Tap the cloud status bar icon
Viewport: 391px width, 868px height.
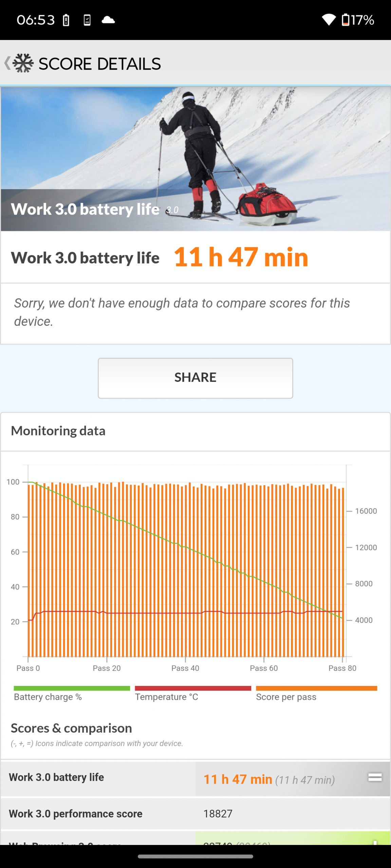pyautogui.click(x=108, y=20)
